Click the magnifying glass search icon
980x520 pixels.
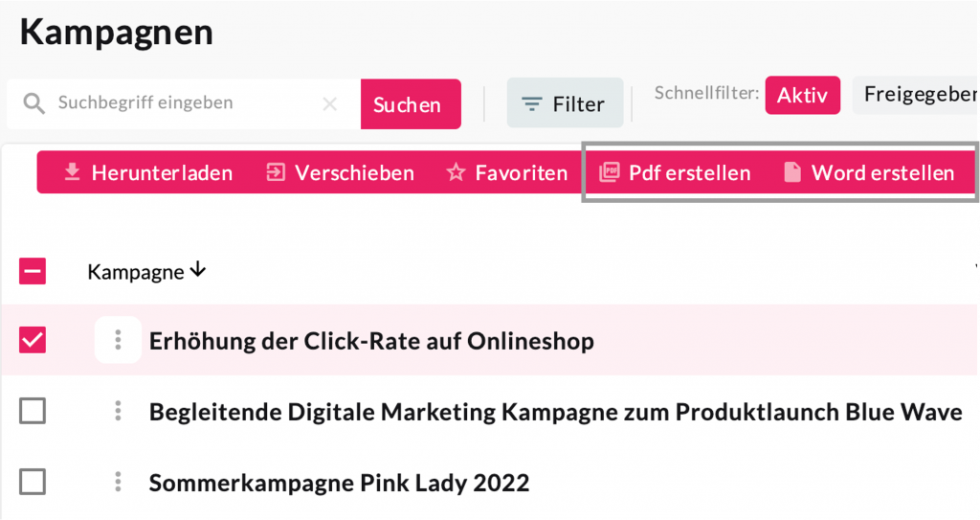click(34, 103)
